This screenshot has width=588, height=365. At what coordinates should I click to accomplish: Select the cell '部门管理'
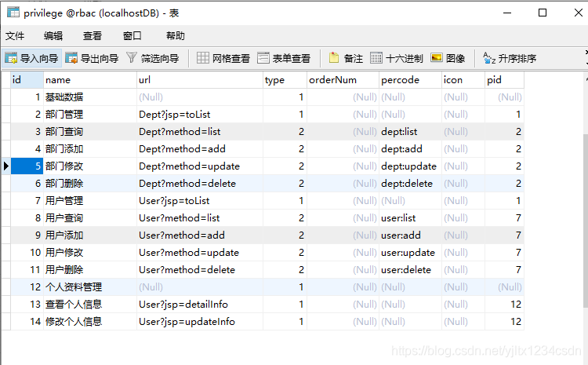90,115
